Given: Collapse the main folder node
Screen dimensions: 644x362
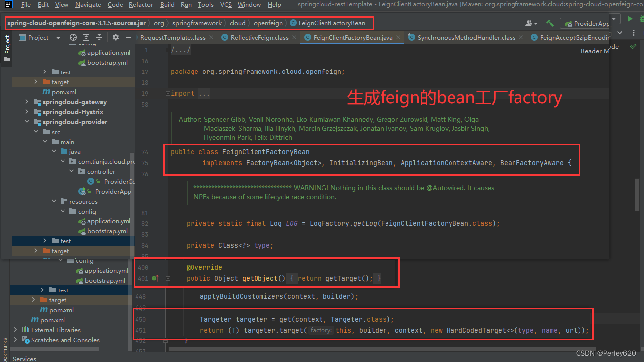Looking at the screenshot, I should coord(45,142).
